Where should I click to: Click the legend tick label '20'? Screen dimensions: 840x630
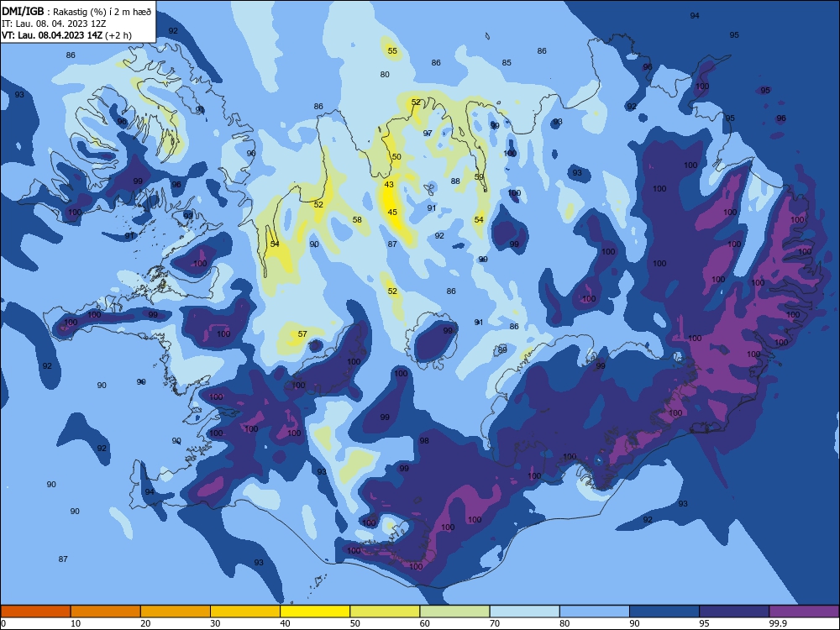(x=145, y=623)
